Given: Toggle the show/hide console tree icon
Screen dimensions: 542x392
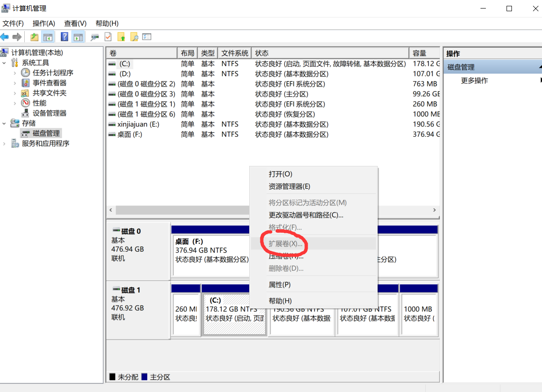Looking at the screenshot, I should pos(48,37).
